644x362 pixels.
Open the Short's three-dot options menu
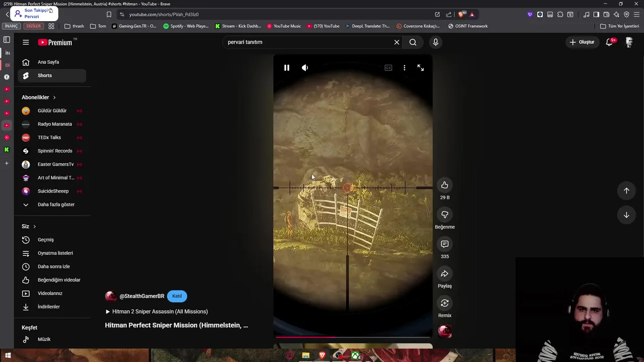point(405,68)
